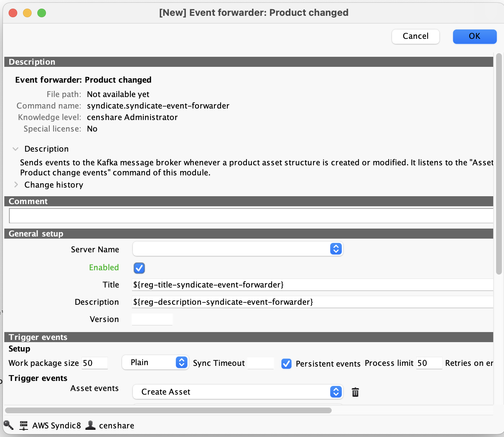This screenshot has height=437, width=504.
Task: Click the key icon in status bar
Action: 9,425
